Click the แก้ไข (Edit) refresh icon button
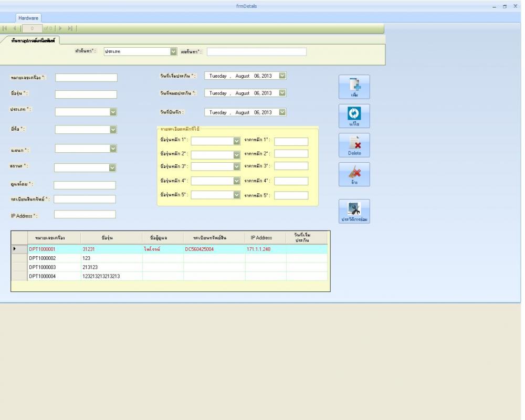This screenshot has height=420, width=525. [354, 116]
